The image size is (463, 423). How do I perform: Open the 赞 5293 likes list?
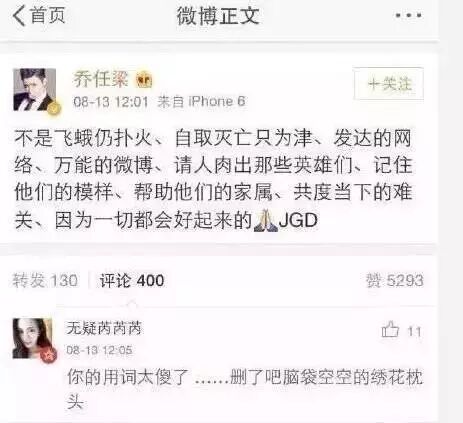(x=395, y=280)
